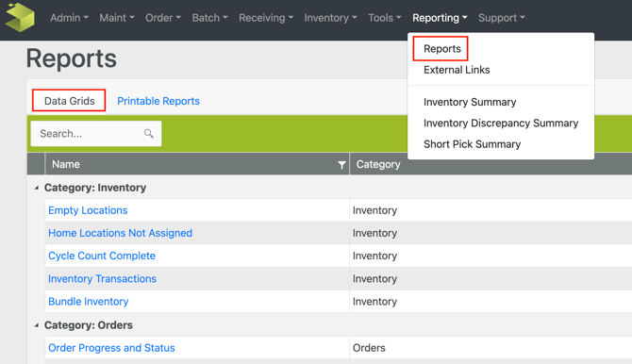Collapse the Reporting dropdown menu
This screenshot has height=364, width=632.
[440, 18]
